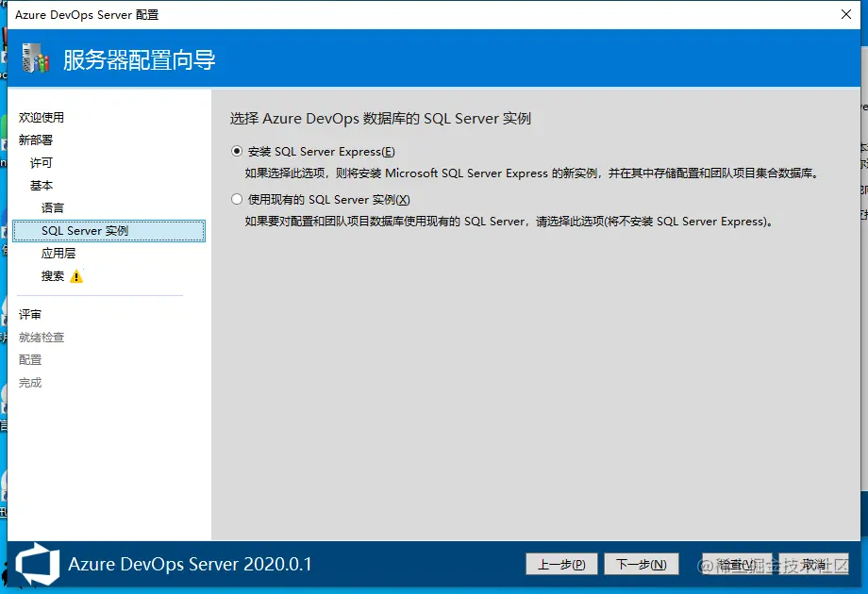This screenshot has height=594, width=868.
Task: Open the 评审 review step
Action: click(x=30, y=315)
